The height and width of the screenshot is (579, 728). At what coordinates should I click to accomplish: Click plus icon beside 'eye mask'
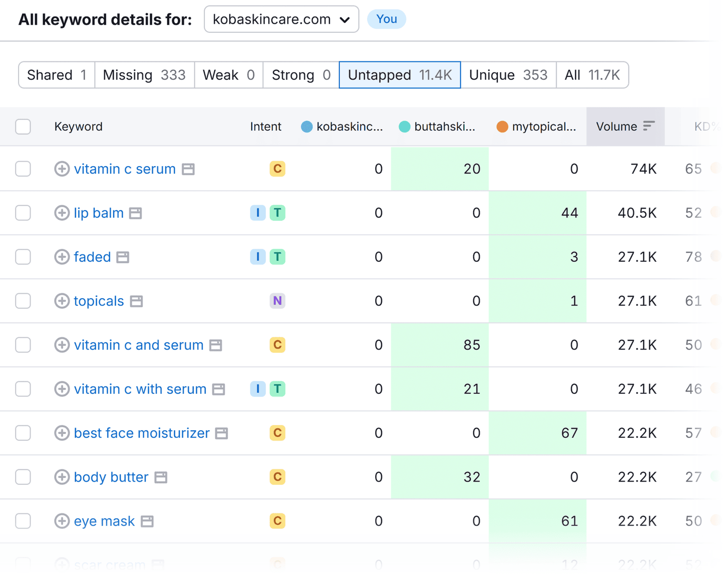pos(62,521)
